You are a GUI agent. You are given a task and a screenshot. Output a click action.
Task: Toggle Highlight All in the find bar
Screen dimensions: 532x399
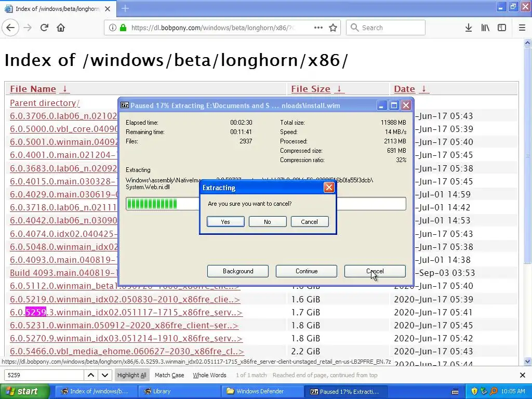[x=131, y=375]
